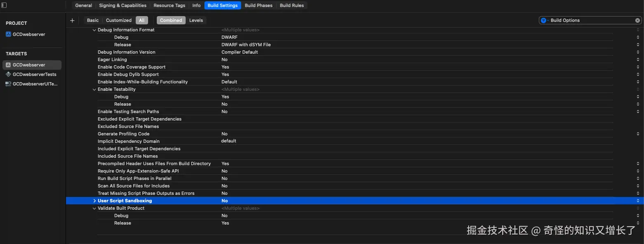This screenshot has height=244, width=644.
Task: Open the Enable Index-While-Building Functionality popup
Action: tap(638, 82)
